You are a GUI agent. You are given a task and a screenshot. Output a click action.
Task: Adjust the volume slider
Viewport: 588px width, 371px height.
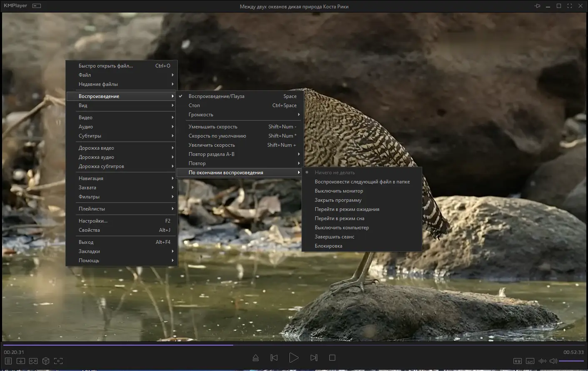coord(571,361)
